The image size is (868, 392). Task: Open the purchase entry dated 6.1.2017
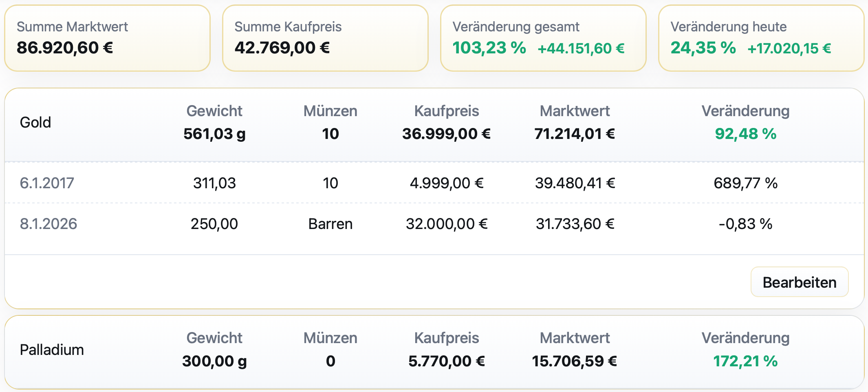[x=48, y=183]
